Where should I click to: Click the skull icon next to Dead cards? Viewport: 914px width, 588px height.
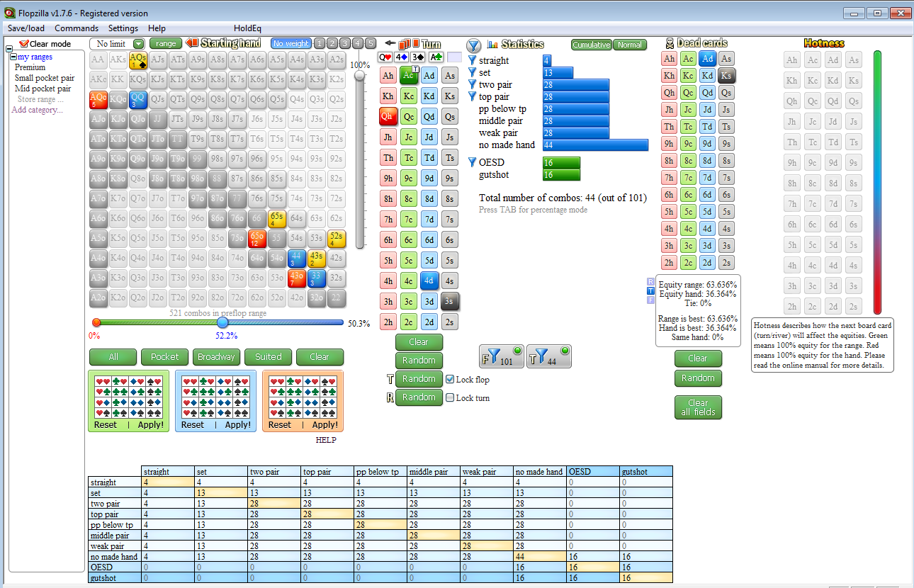pos(670,43)
